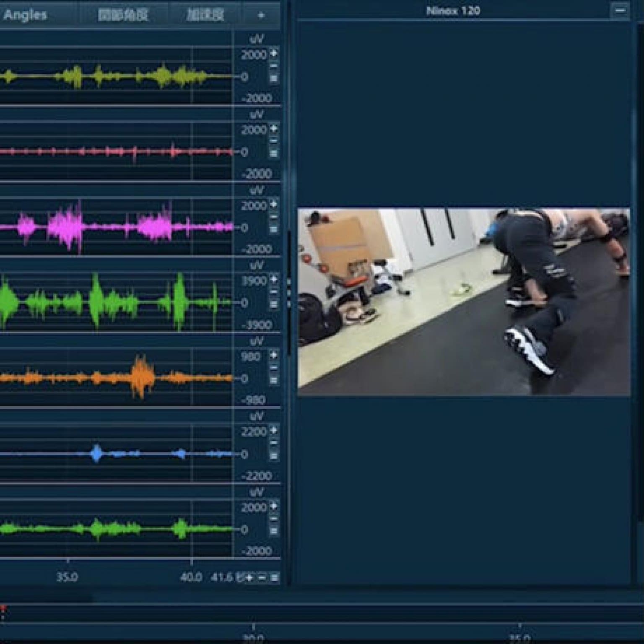
Task: Zoom out the first yellow EMG channel amplitude
Action: click(274, 66)
